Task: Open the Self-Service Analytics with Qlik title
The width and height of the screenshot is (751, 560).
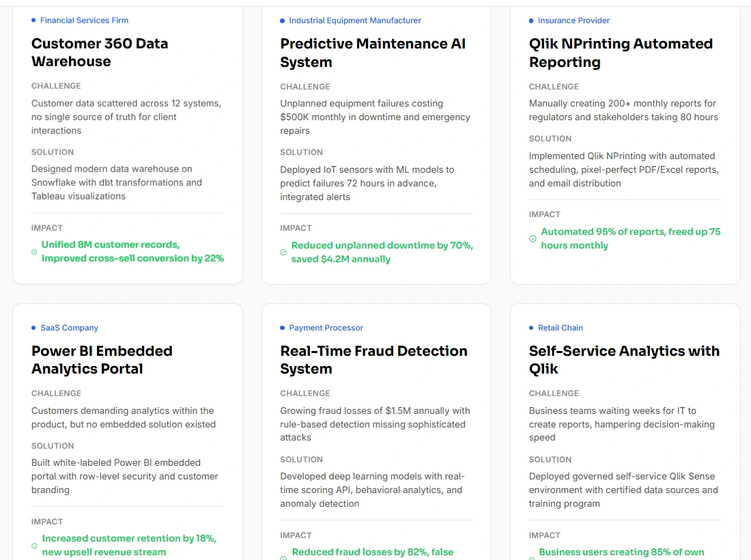Action: (x=624, y=360)
